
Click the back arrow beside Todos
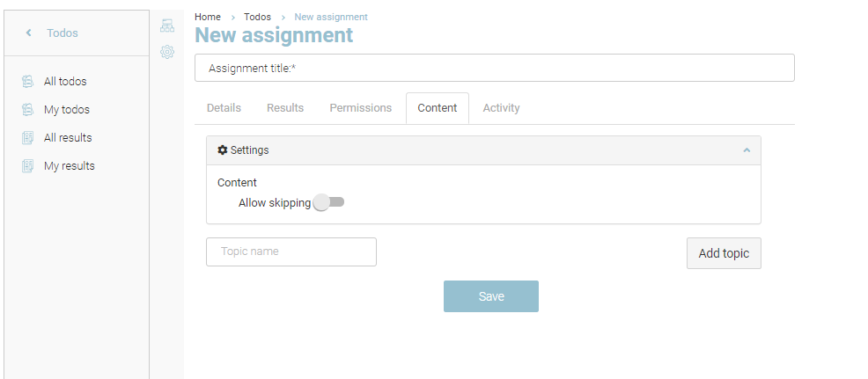tap(28, 33)
